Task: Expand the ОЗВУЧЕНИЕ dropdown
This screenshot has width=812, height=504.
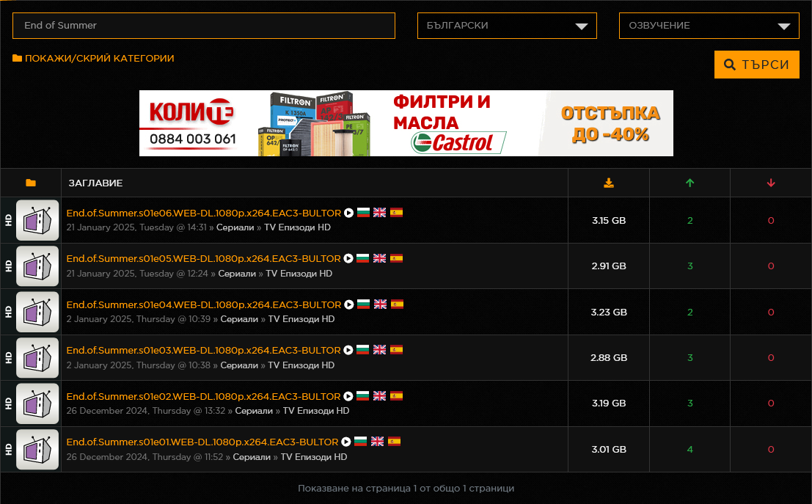Action: tap(709, 26)
